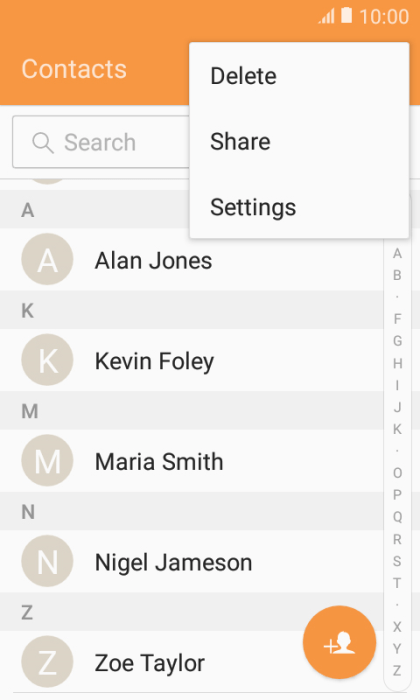Image resolution: width=420 pixels, height=700 pixels.
Task: Tap Maria Smith's M avatar
Action: click(47, 460)
